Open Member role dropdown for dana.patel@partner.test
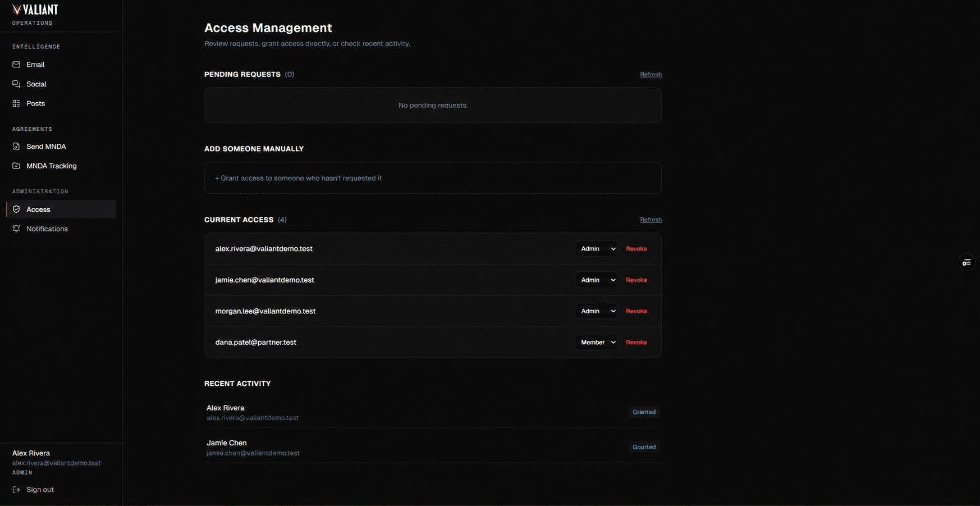 [596, 343]
